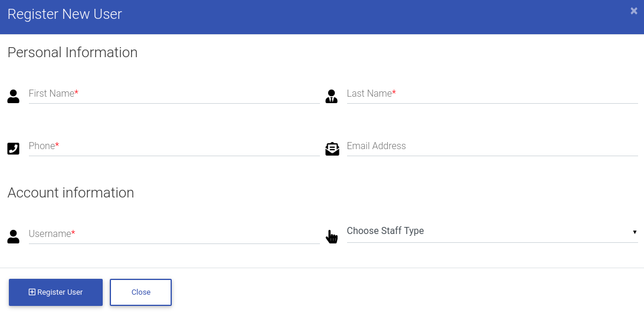Screen dimensions: 644x313
Task: Click the Staff Type dropdown arrow
Action: coord(635,232)
